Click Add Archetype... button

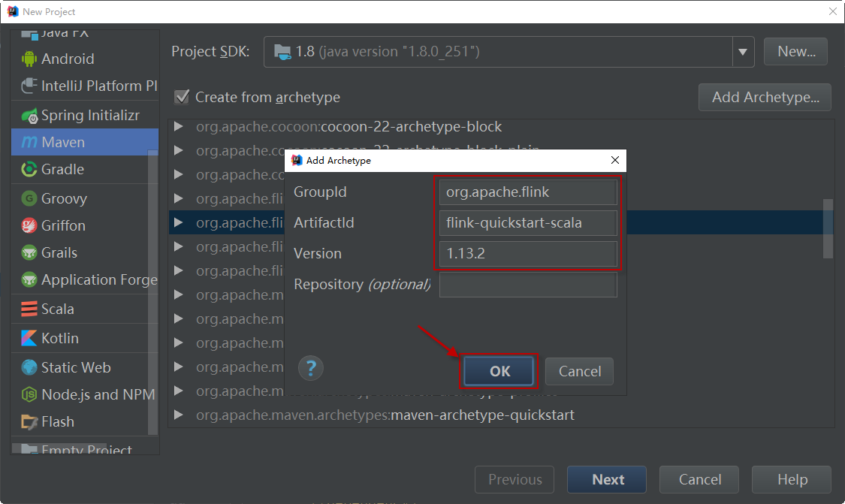765,97
